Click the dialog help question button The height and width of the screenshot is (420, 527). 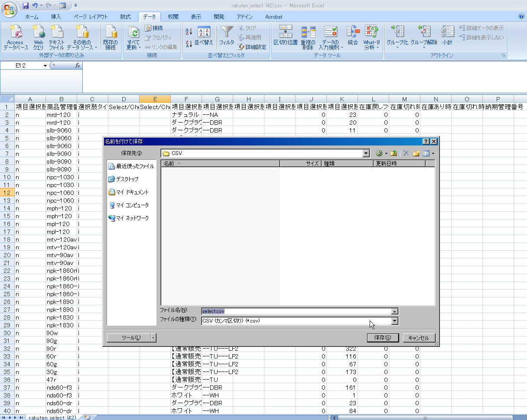coord(426,141)
